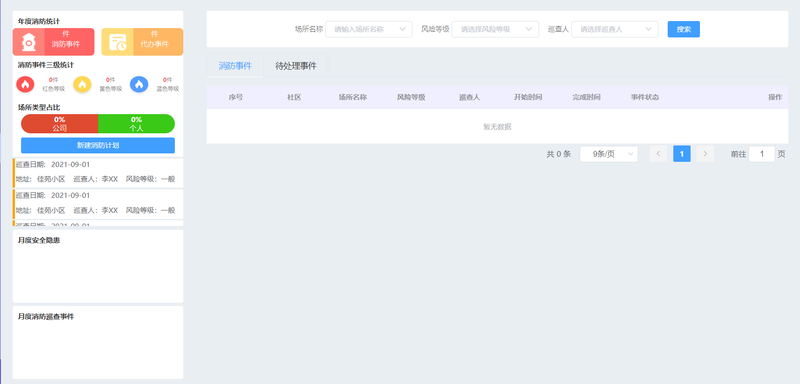
Task: Click the 共 0 条 total count text
Action: tap(559, 154)
